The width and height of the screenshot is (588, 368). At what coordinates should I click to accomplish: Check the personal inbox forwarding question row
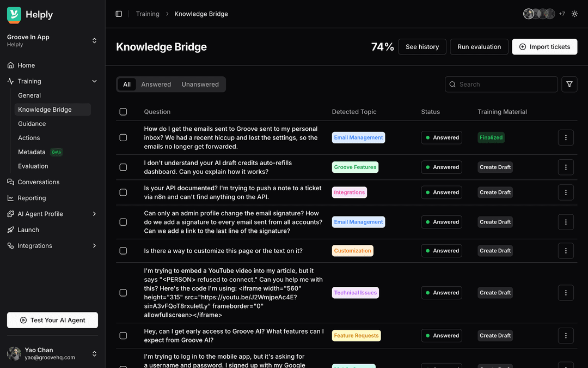[x=123, y=138]
